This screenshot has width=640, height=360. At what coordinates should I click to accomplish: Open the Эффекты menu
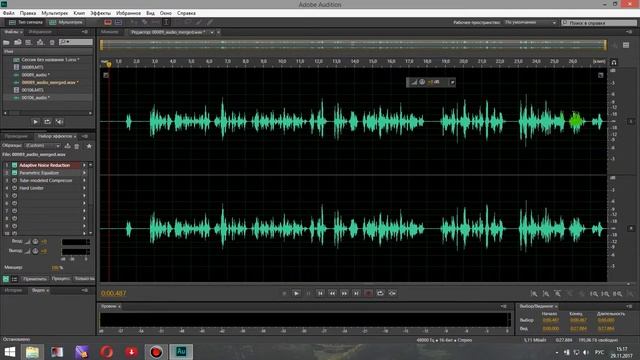click(x=100, y=13)
